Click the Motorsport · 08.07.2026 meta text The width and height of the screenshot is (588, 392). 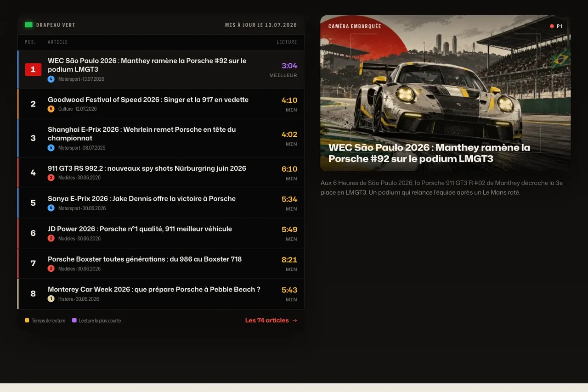pos(82,148)
